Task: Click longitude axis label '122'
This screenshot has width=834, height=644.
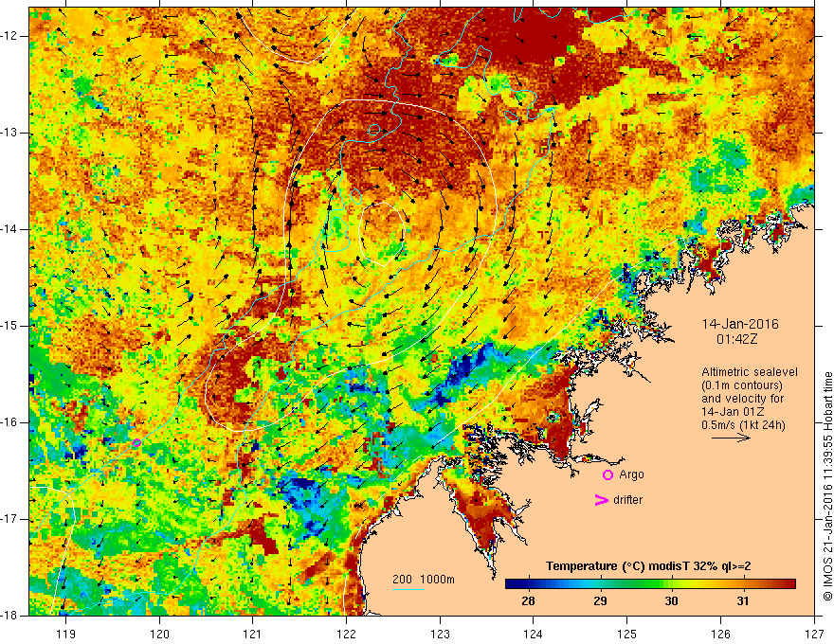Action: [x=346, y=634]
